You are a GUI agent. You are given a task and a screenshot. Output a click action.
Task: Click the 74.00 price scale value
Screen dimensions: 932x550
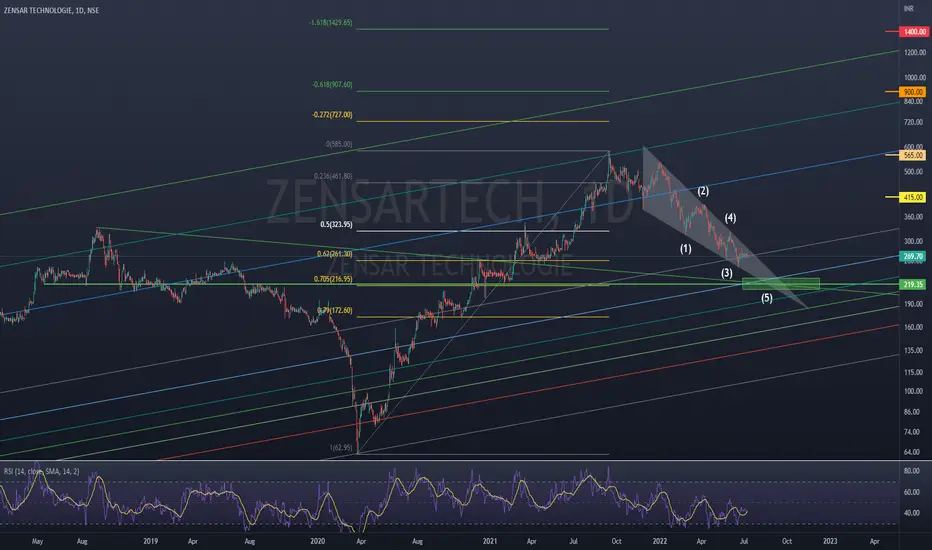click(912, 432)
